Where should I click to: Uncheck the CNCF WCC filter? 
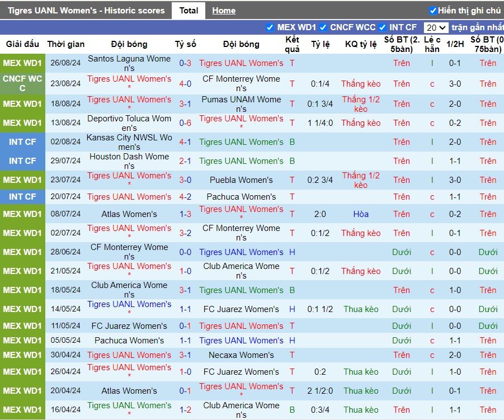pyautogui.click(x=323, y=27)
